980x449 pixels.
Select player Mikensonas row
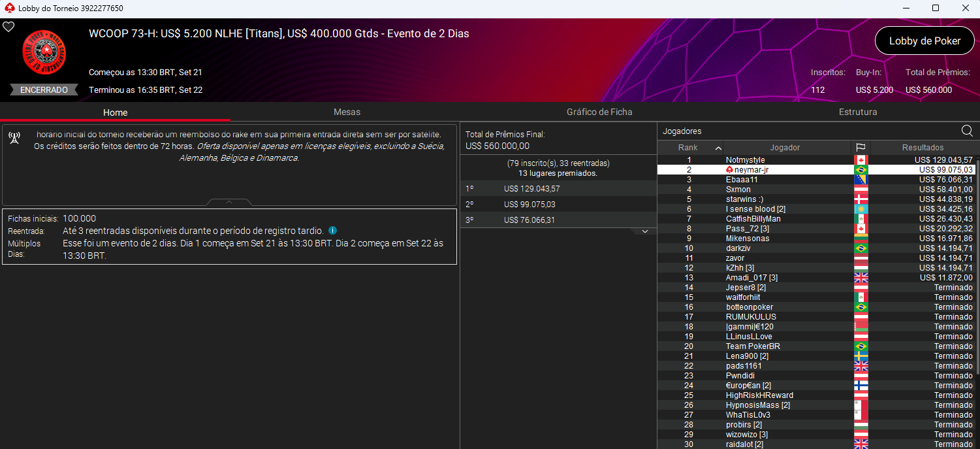coord(816,239)
